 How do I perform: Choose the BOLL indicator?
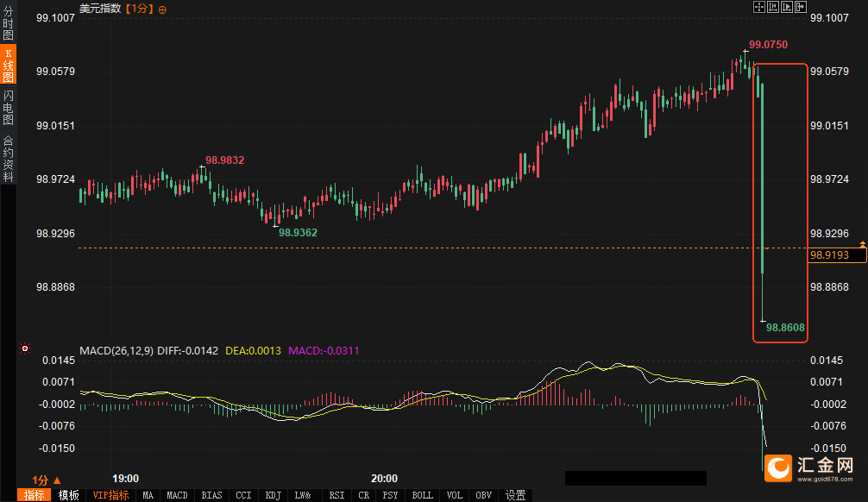pyautogui.click(x=423, y=495)
